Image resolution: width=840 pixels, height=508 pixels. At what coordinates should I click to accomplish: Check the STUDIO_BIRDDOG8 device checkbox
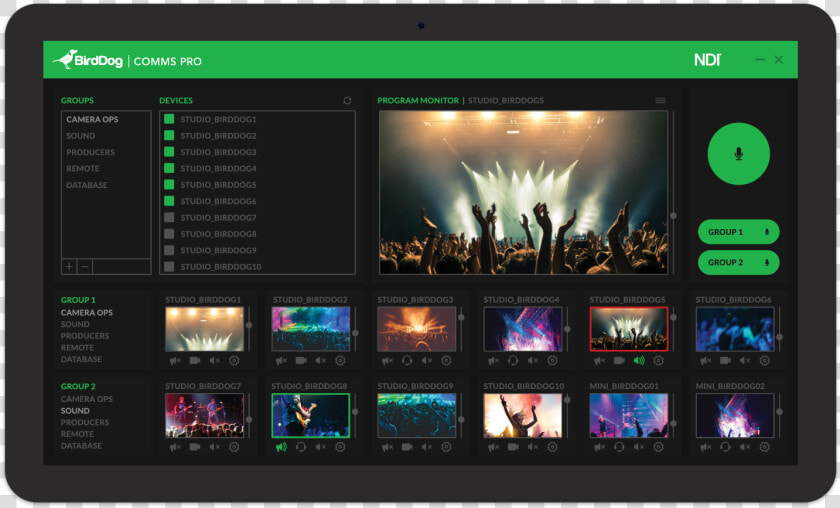(x=169, y=234)
